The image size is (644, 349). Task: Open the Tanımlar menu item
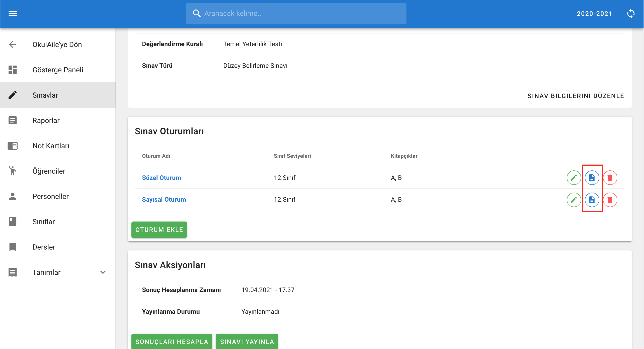point(58,272)
